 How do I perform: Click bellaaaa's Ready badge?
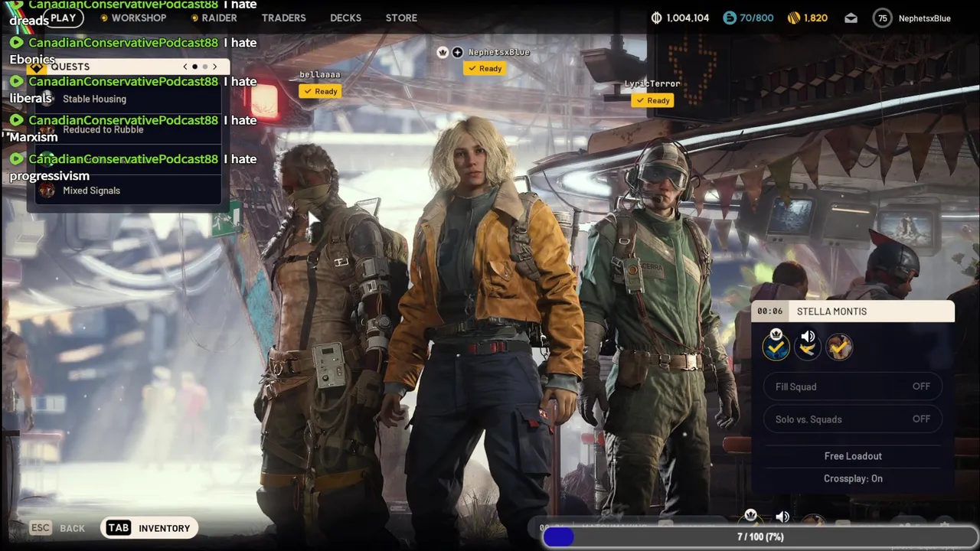(320, 91)
